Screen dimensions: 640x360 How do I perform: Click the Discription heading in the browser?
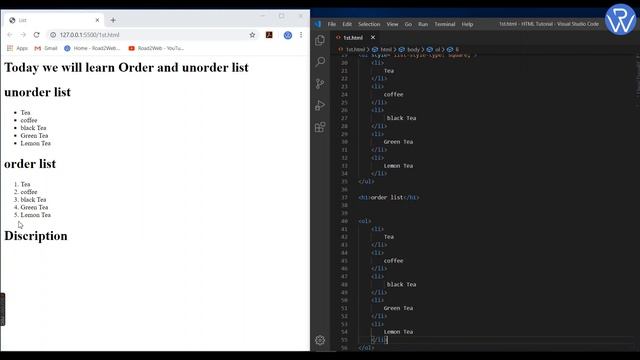click(36, 236)
